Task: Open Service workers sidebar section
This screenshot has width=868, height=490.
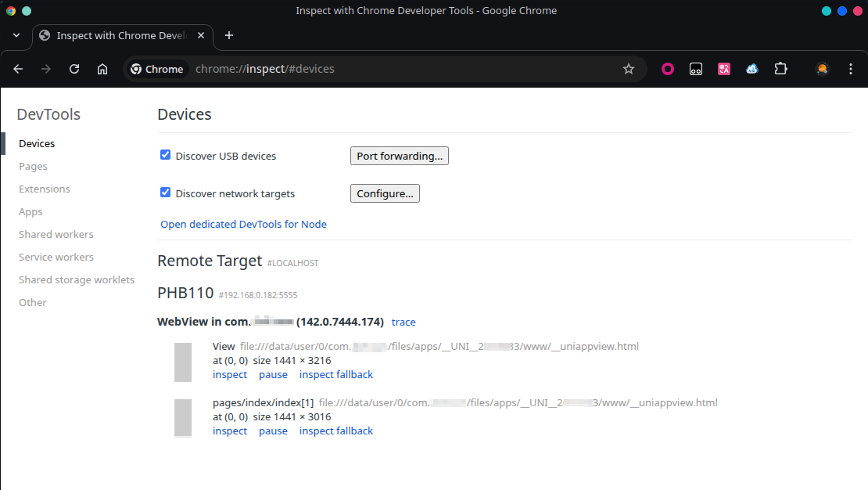Action: coord(56,258)
